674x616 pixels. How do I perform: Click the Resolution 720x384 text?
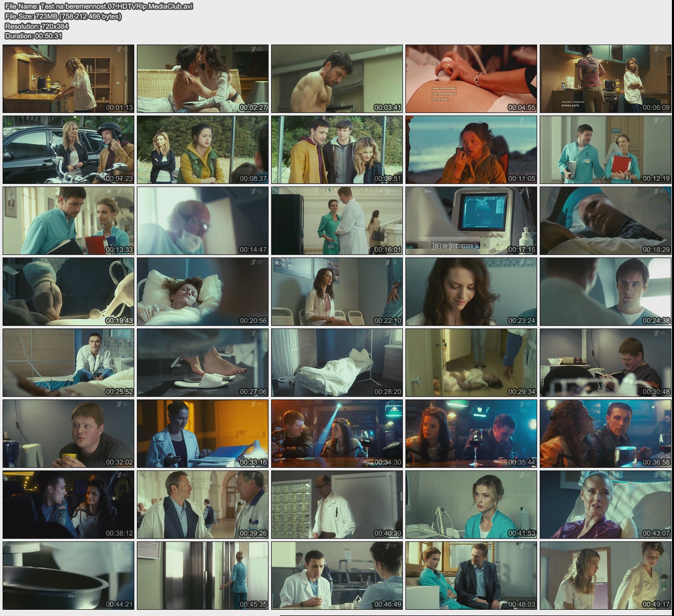pos(37,26)
